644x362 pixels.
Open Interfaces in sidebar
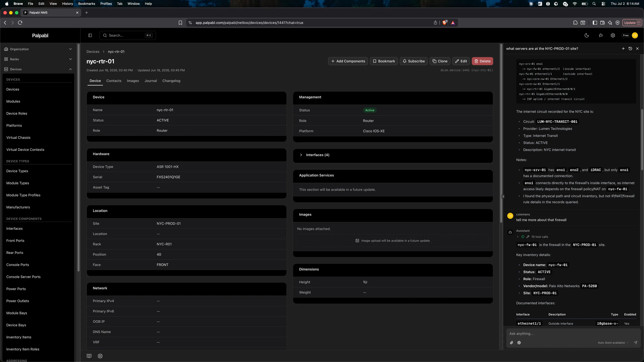pyautogui.click(x=14, y=229)
